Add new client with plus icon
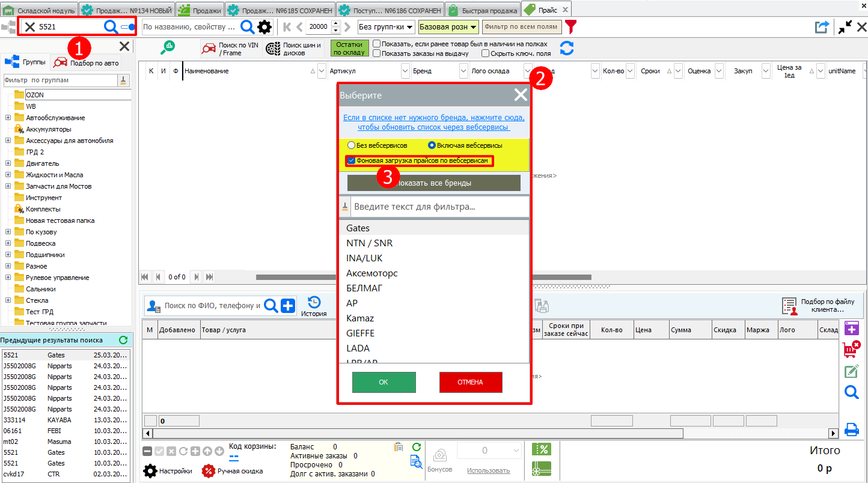Image resolution: width=868 pixels, height=483 pixels. (x=289, y=306)
